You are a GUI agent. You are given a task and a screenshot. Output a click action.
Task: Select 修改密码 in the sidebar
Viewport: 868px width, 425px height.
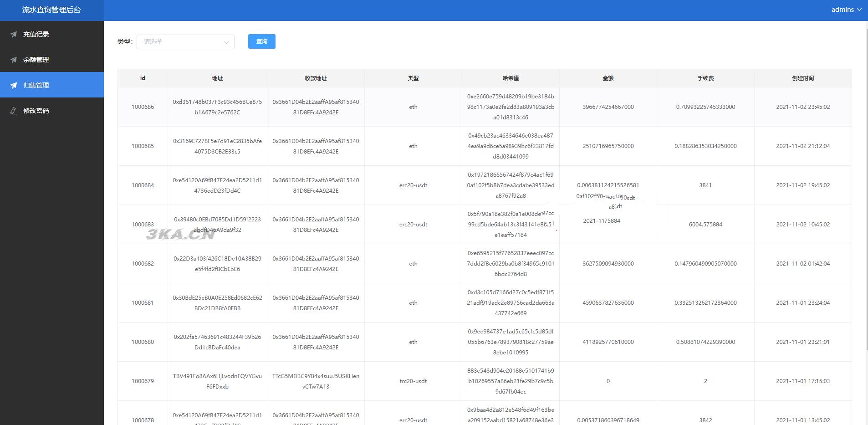point(36,111)
